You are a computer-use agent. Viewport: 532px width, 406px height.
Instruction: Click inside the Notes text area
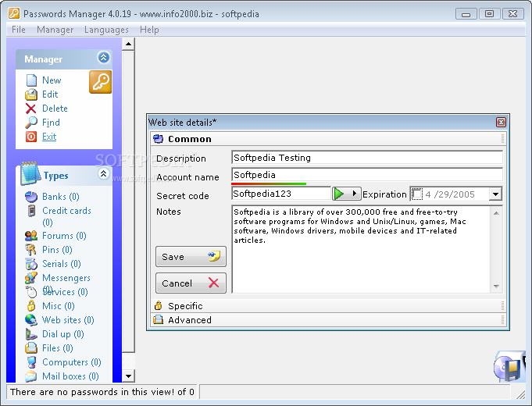click(361, 249)
